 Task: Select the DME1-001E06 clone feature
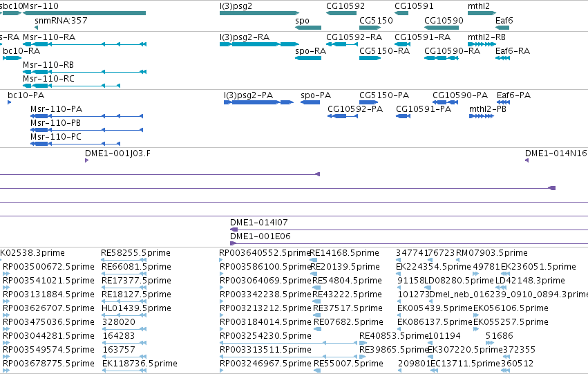(x=409, y=243)
